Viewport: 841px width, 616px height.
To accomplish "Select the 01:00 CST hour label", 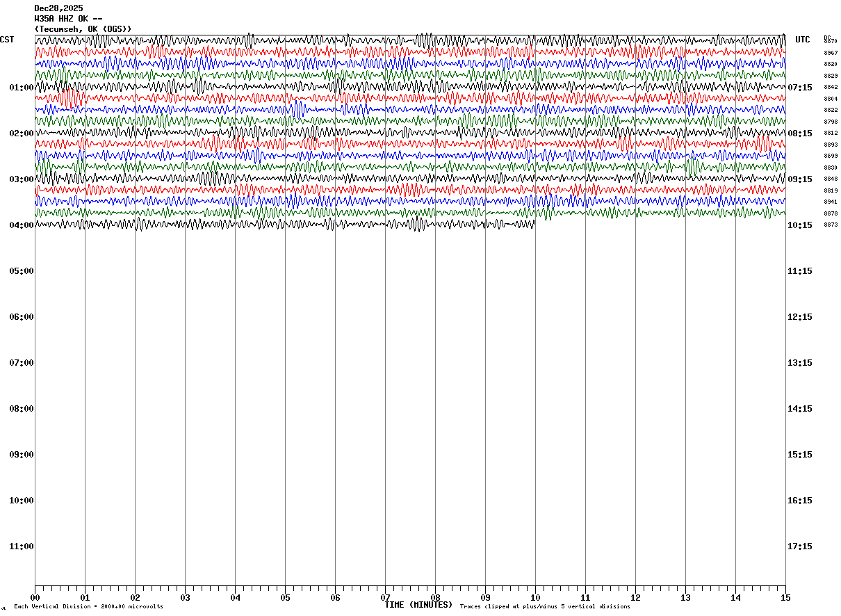I will pyautogui.click(x=22, y=88).
